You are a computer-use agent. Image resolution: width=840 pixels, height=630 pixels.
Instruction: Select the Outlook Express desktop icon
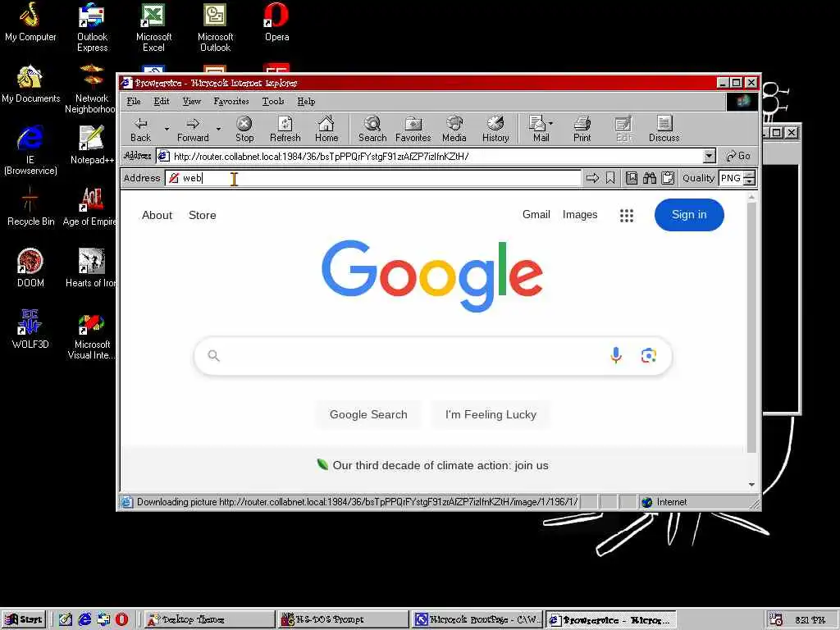coord(92,27)
